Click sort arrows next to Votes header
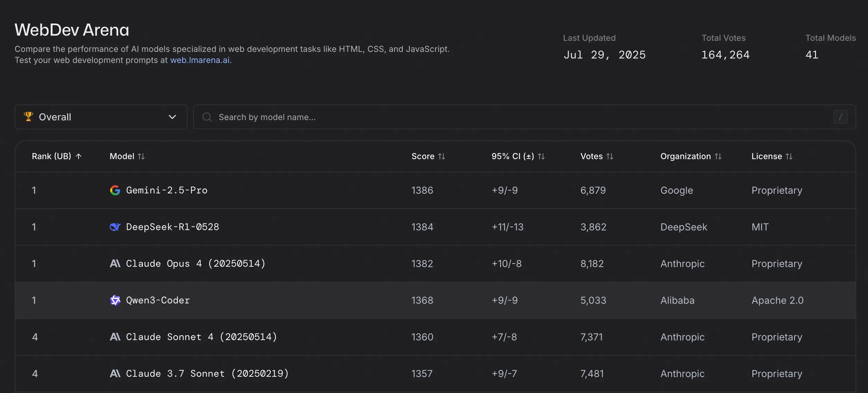The height and width of the screenshot is (393, 868). pos(610,156)
